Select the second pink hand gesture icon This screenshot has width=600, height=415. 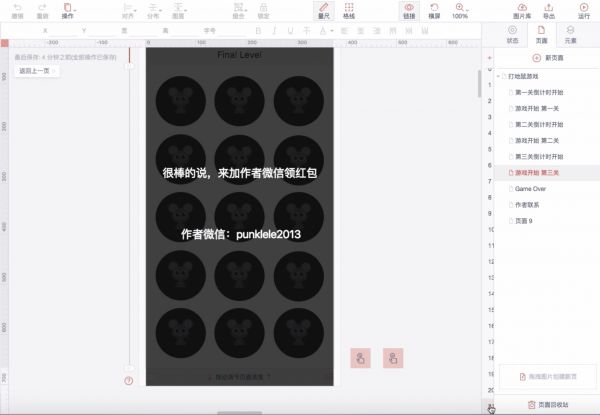(393, 358)
